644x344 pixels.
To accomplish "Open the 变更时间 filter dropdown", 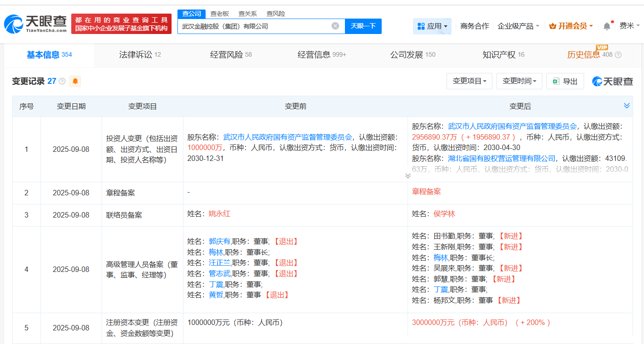I will point(519,81).
